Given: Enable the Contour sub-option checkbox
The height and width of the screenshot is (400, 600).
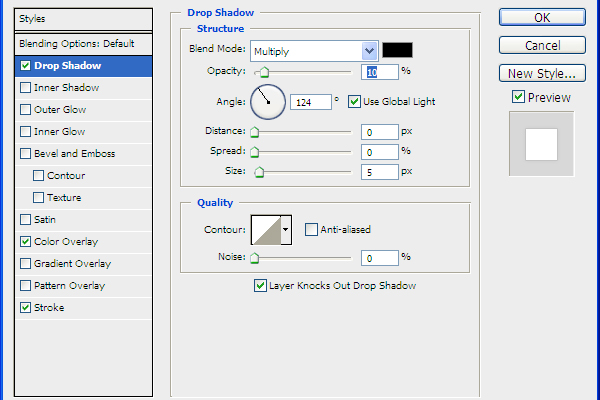Looking at the screenshot, I should click(38, 176).
